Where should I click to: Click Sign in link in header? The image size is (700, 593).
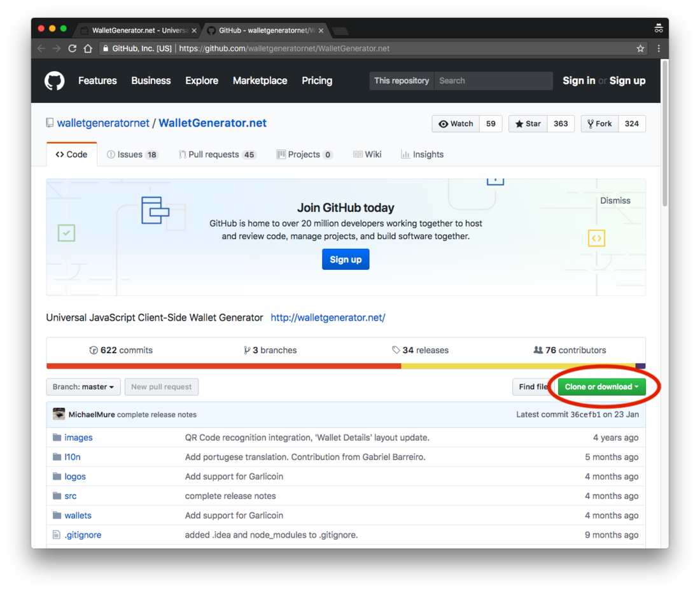click(578, 81)
